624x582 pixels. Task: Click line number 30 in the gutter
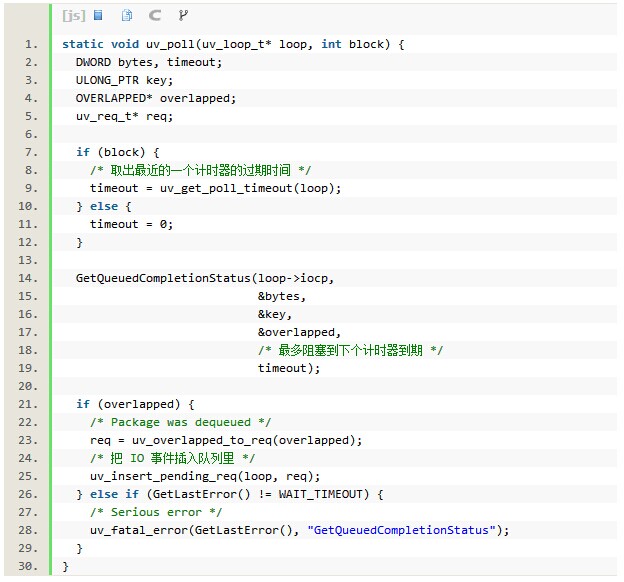point(28,566)
